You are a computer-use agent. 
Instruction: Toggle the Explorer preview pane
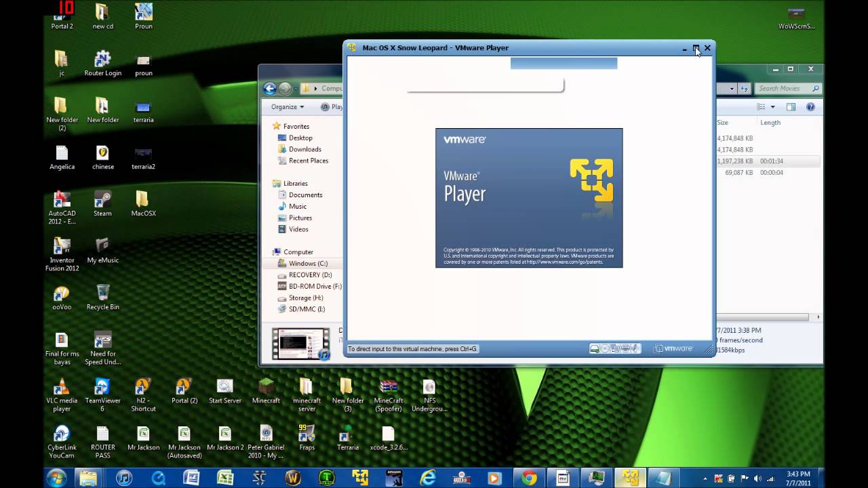(791, 106)
